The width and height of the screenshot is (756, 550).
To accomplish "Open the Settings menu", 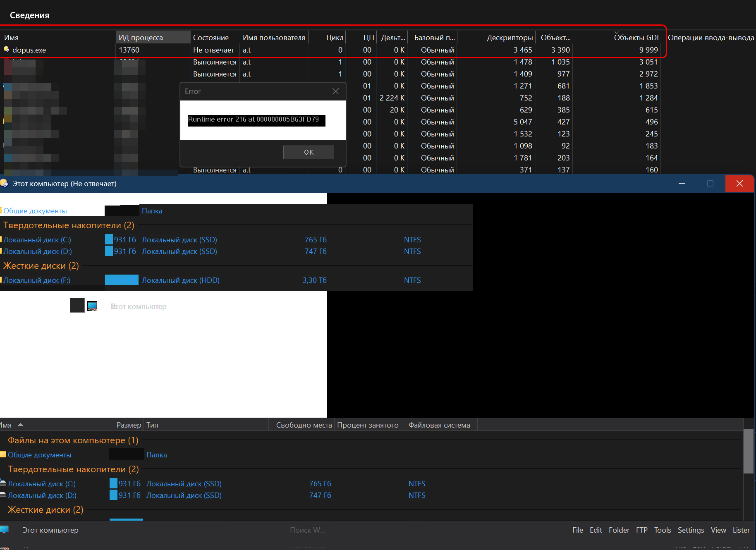I will [x=691, y=530].
